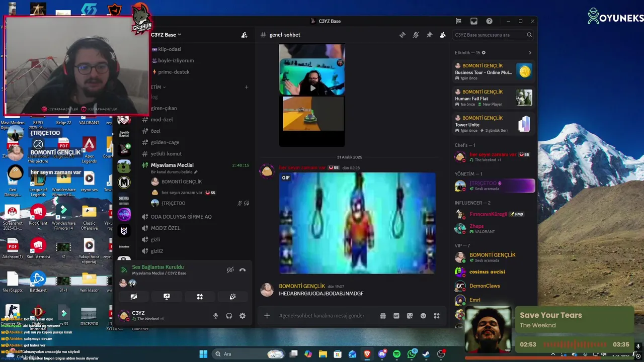Click the C3YZ user avatar in panel
644x362 pixels.
point(124,316)
